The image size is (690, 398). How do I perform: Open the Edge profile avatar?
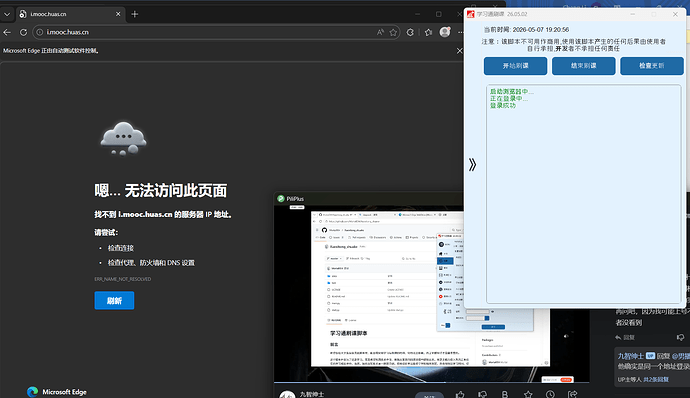[445, 32]
